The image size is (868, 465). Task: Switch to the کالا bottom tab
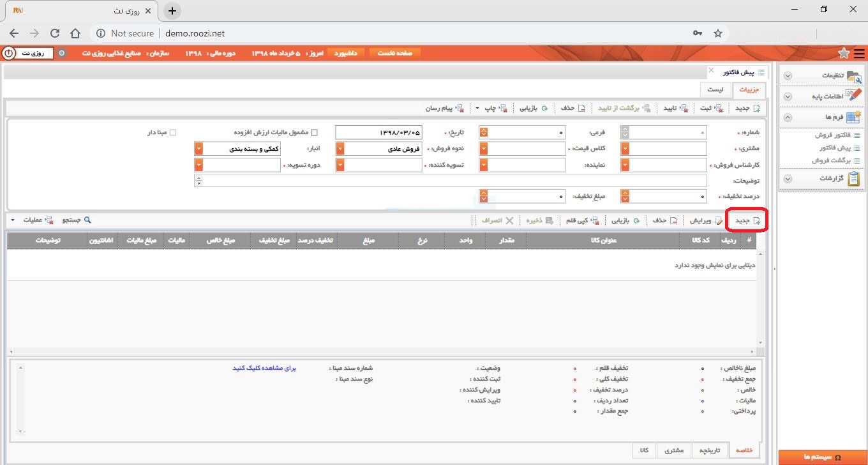pyautogui.click(x=644, y=450)
